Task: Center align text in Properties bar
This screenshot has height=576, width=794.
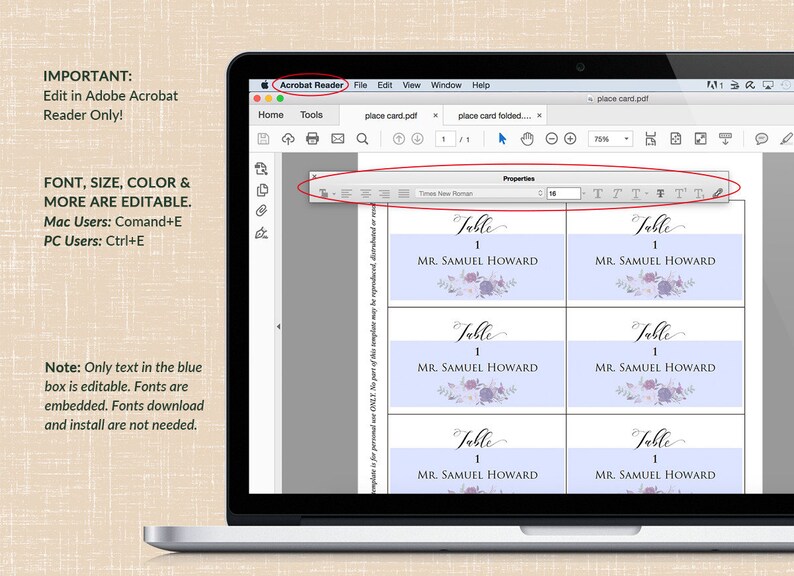Action: [x=366, y=194]
